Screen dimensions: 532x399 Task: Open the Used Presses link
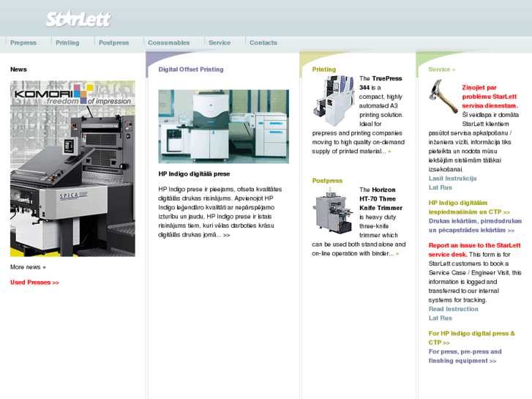34,283
